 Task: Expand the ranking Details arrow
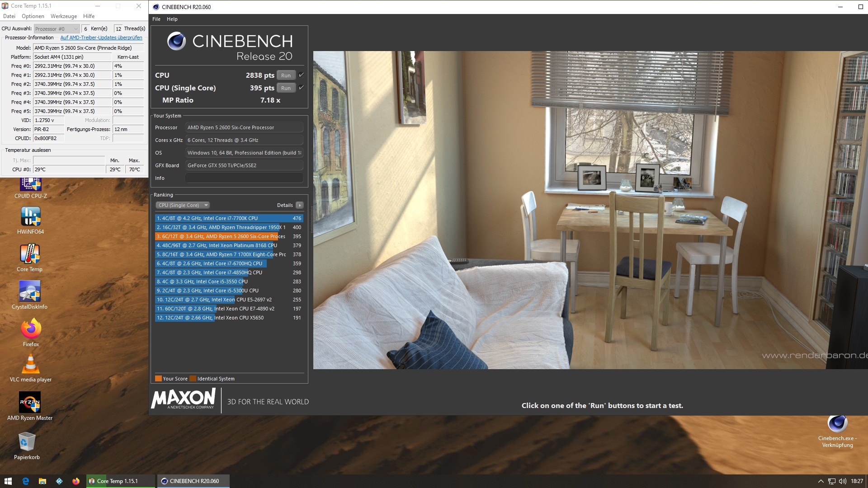tap(300, 205)
